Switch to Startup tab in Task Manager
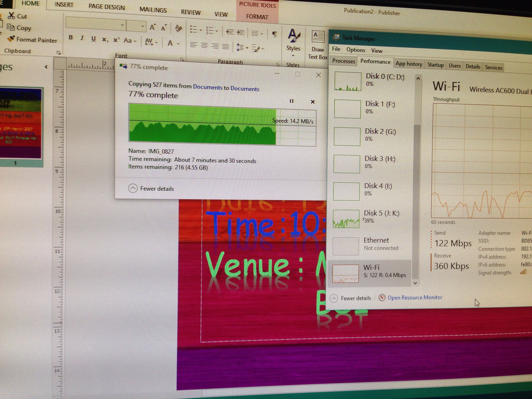 click(x=435, y=65)
